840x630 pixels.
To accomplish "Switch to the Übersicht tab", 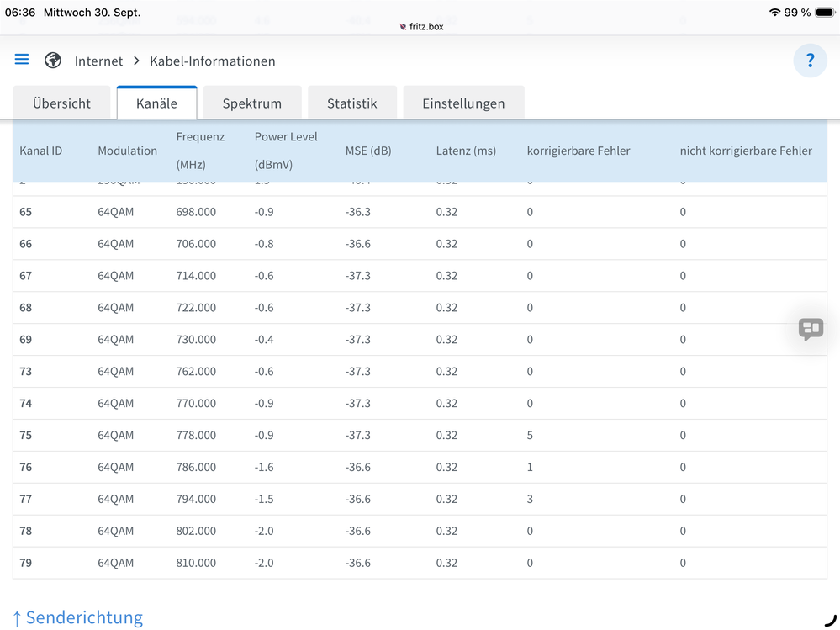I will click(x=61, y=103).
